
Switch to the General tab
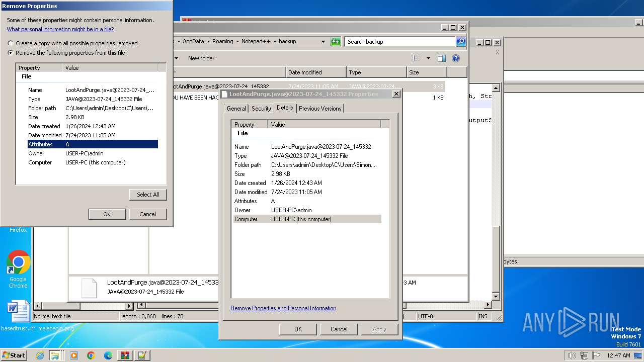point(236,109)
